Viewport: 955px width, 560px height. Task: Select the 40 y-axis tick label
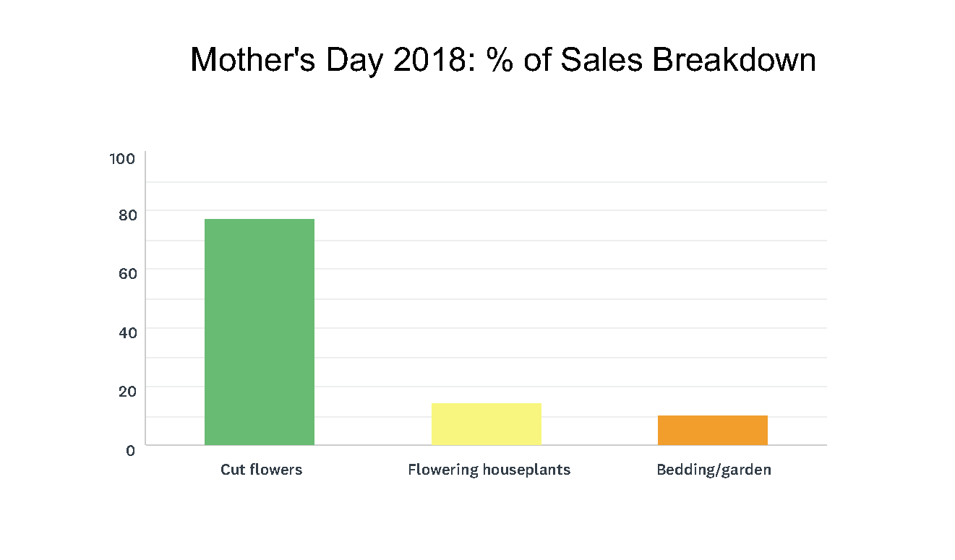126,332
